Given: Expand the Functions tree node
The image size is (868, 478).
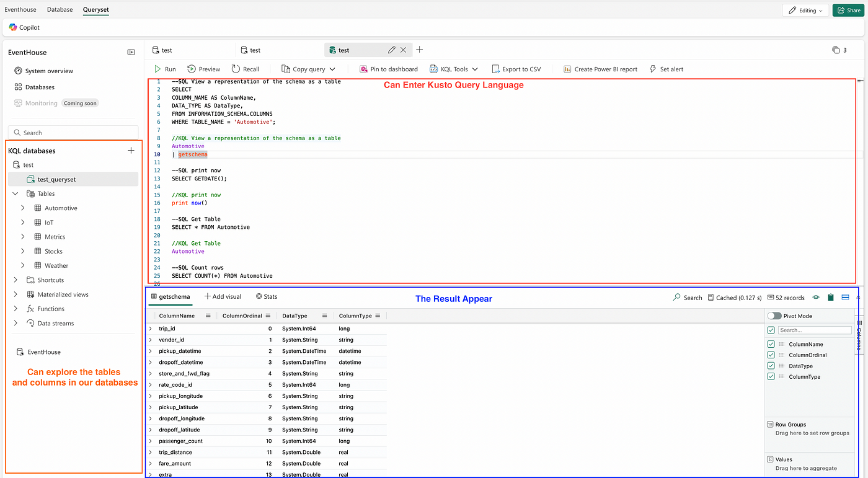Looking at the screenshot, I should (15, 308).
